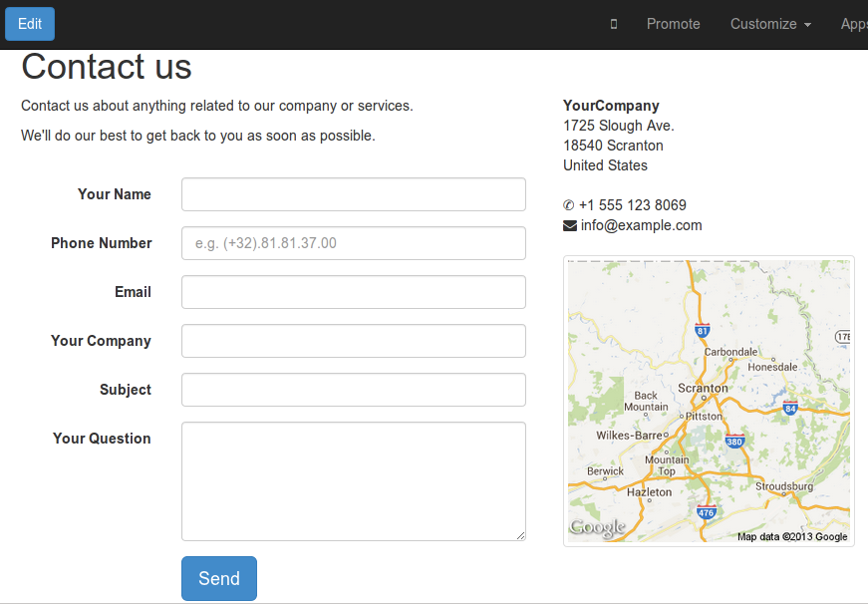The width and height of the screenshot is (868, 604).
Task: Open the Customize dropdown menu
Action: tap(770, 24)
